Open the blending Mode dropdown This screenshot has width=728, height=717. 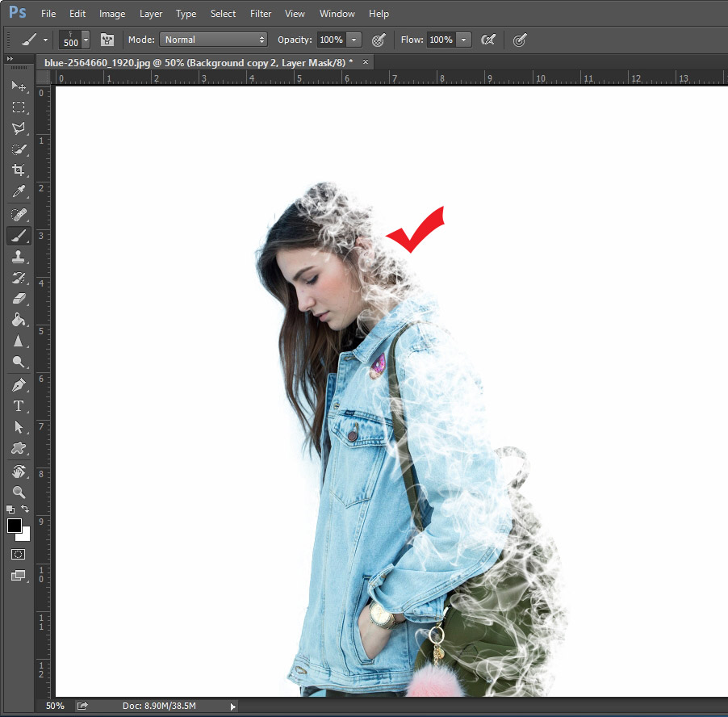(213, 40)
